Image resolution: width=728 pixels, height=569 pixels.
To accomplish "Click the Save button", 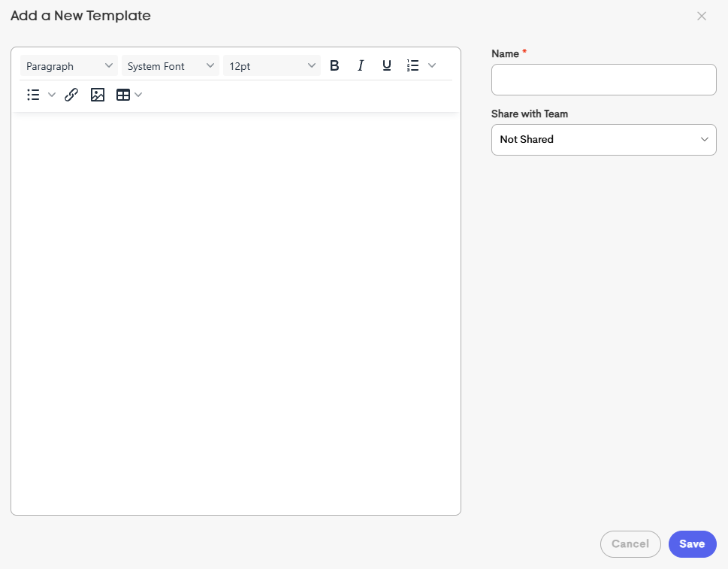I will [692, 544].
